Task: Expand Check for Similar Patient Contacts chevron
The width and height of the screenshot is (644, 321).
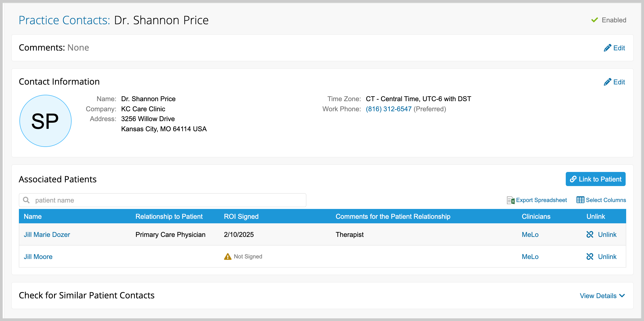Action: click(x=622, y=296)
